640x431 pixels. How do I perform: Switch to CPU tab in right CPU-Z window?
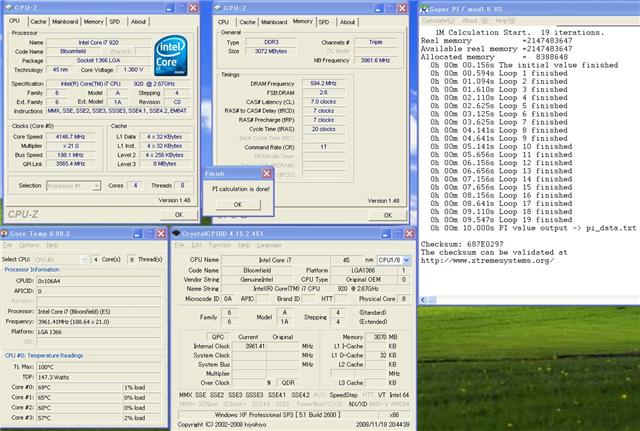click(x=223, y=22)
